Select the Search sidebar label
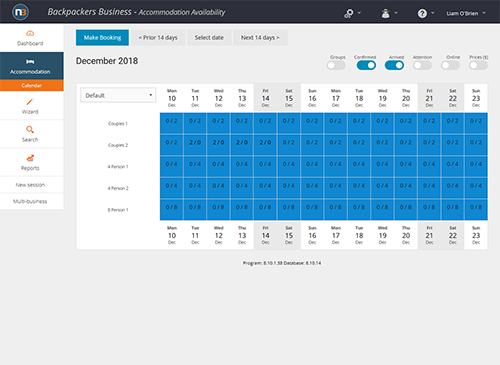Screen dimensions: 500x365 30,140
